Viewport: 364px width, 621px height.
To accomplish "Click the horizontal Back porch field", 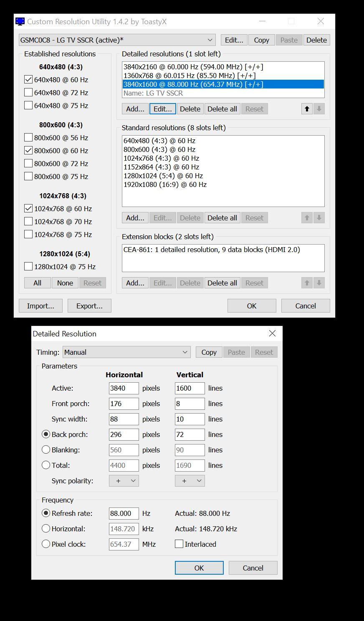I will (x=124, y=434).
